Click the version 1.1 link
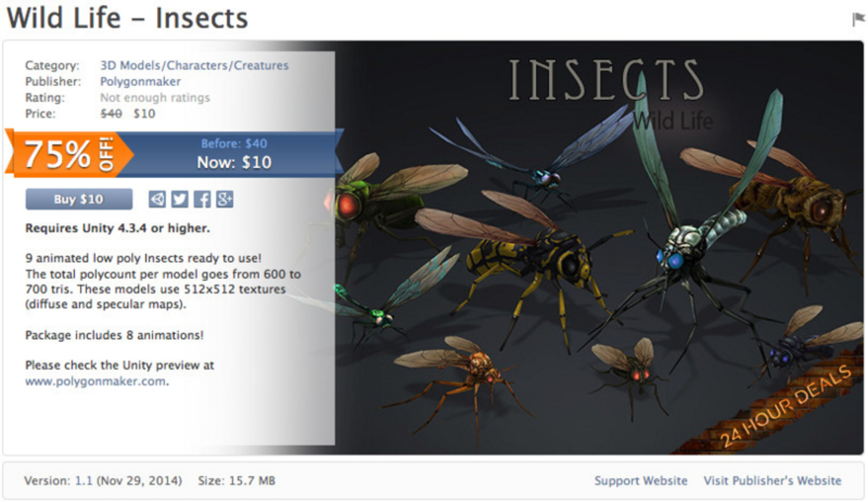 [x=83, y=481]
